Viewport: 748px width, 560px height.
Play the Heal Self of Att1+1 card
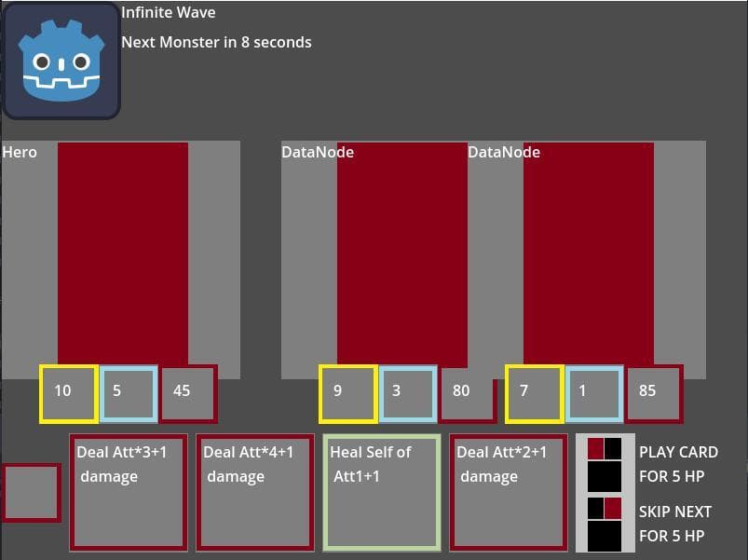click(382, 492)
